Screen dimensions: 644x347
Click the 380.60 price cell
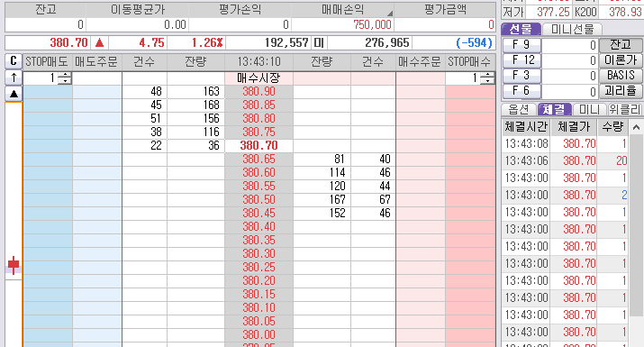[x=259, y=173]
